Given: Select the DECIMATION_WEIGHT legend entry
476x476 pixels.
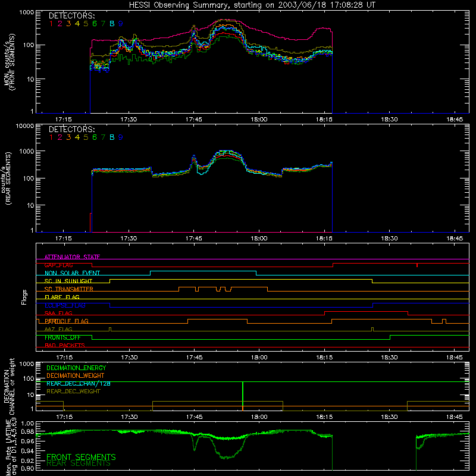Looking at the screenshot, I should click(76, 375).
